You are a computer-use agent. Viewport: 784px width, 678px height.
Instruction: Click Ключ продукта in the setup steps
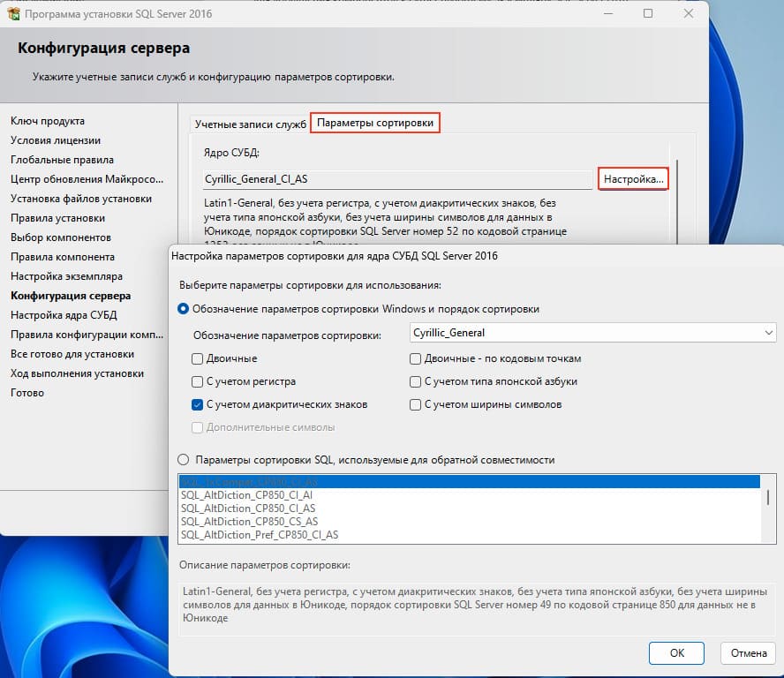tap(48, 121)
